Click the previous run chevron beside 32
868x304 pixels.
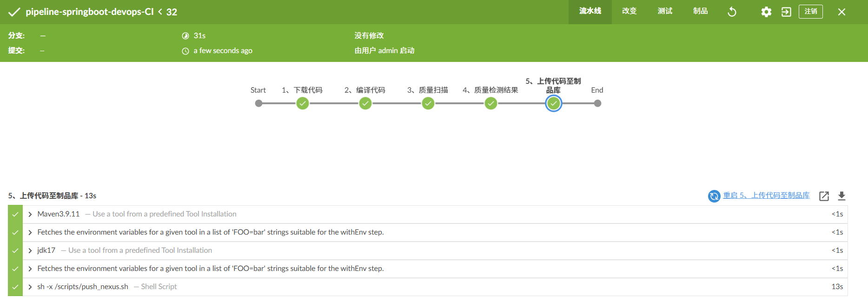[x=160, y=12]
